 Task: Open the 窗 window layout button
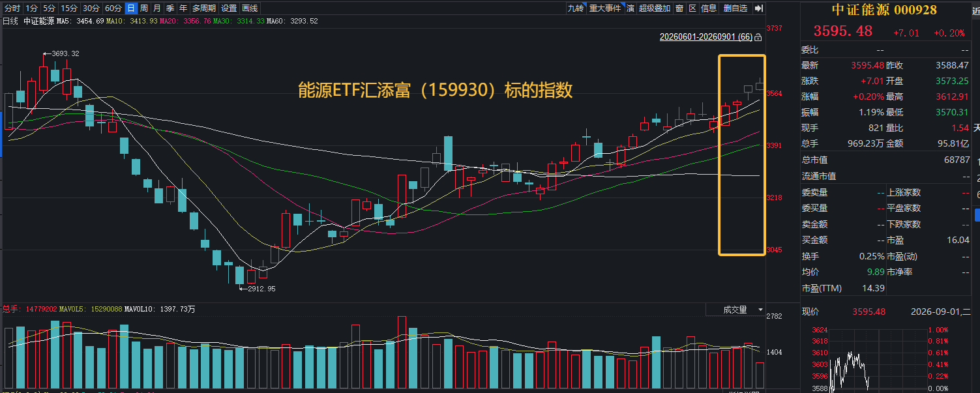click(679, 8)
